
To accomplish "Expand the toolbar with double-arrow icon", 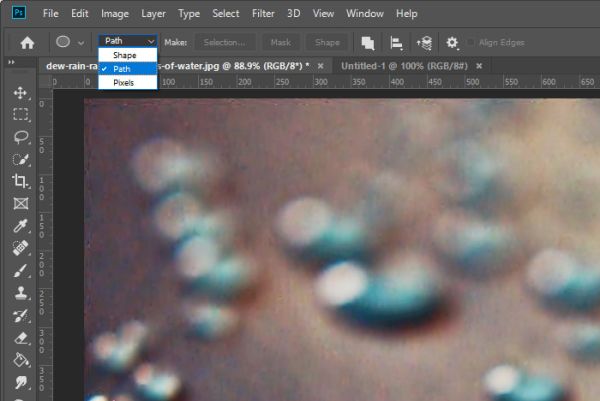I will click(11, 62).
